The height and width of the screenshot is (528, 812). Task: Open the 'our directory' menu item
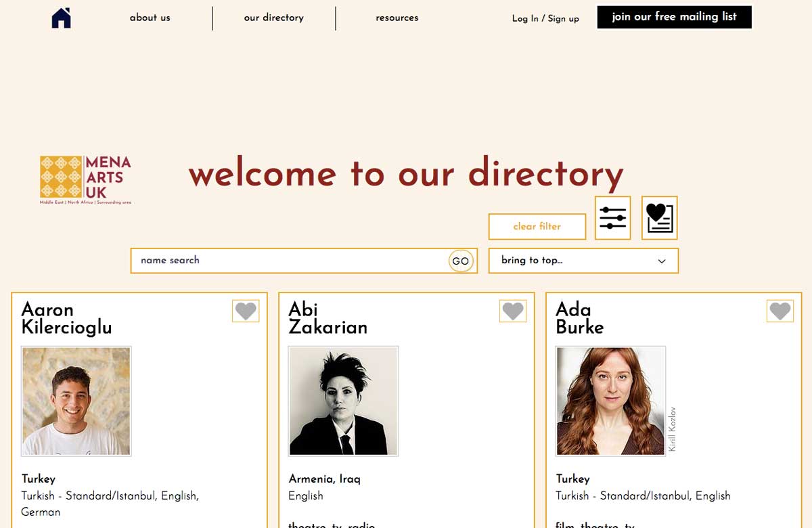(x=273, y=18)
